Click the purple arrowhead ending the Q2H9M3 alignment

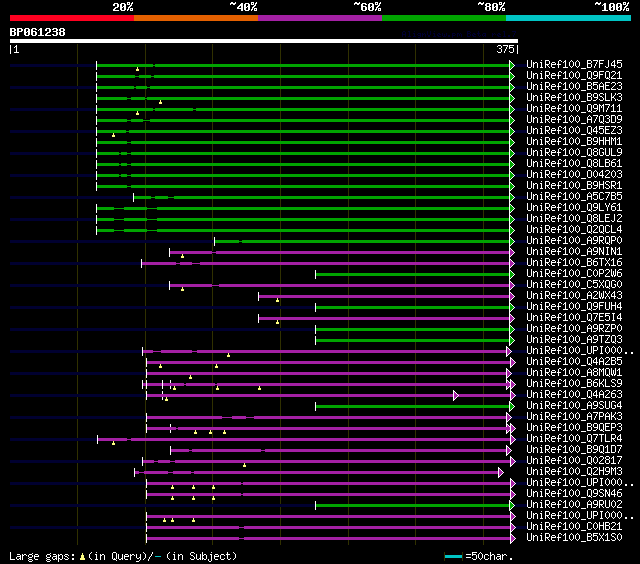[500, 473]
